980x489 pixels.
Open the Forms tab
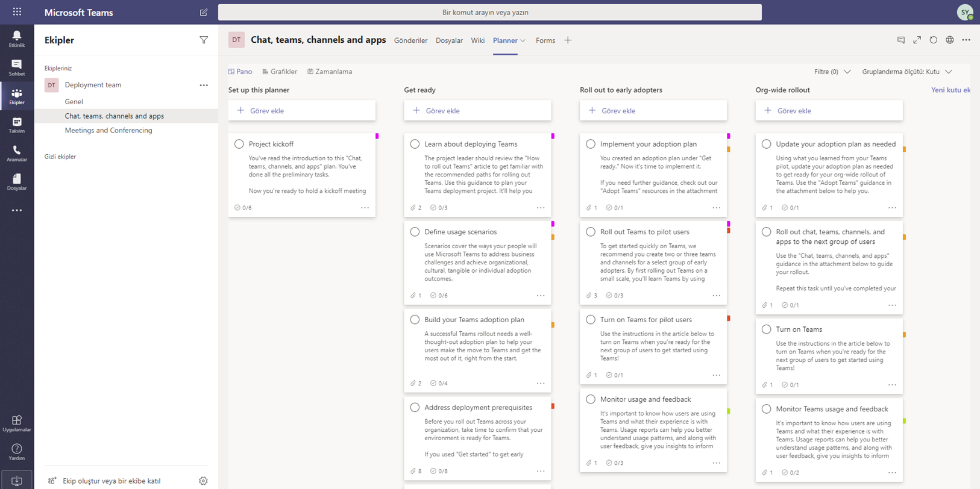(x=545, y=40)
